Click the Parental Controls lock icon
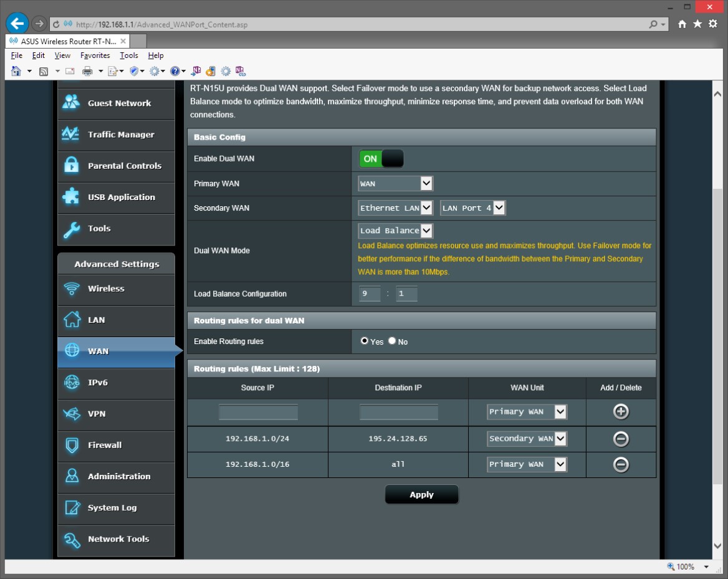728x579 pixels. (x=71, y=166)
